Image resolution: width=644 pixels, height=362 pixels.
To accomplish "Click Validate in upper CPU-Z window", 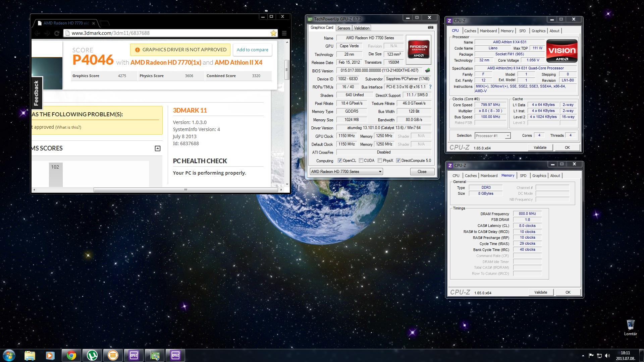I will pyautogui.click(x=540, y=147).
